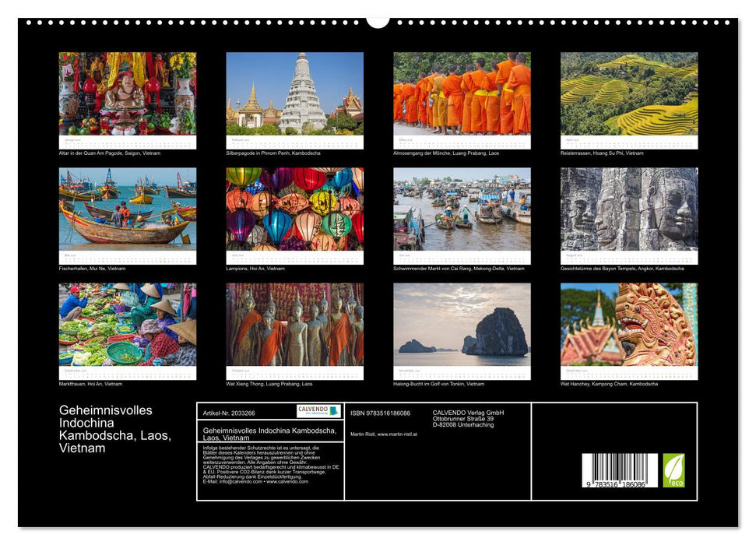Screen dimensions: 756x545
Task: Open the Marktfrauen Hoi An photo
Action: 128,324
